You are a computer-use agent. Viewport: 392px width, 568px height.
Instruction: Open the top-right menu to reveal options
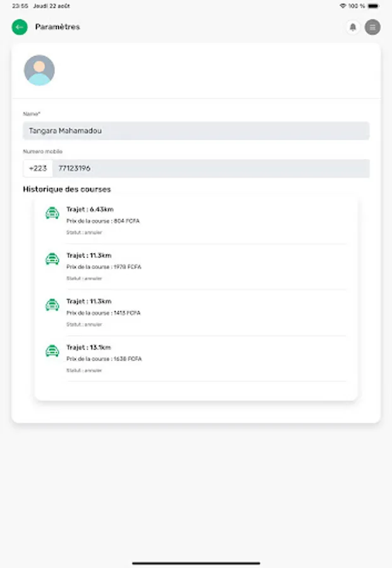pyautogui.click(x=372, y=27)
